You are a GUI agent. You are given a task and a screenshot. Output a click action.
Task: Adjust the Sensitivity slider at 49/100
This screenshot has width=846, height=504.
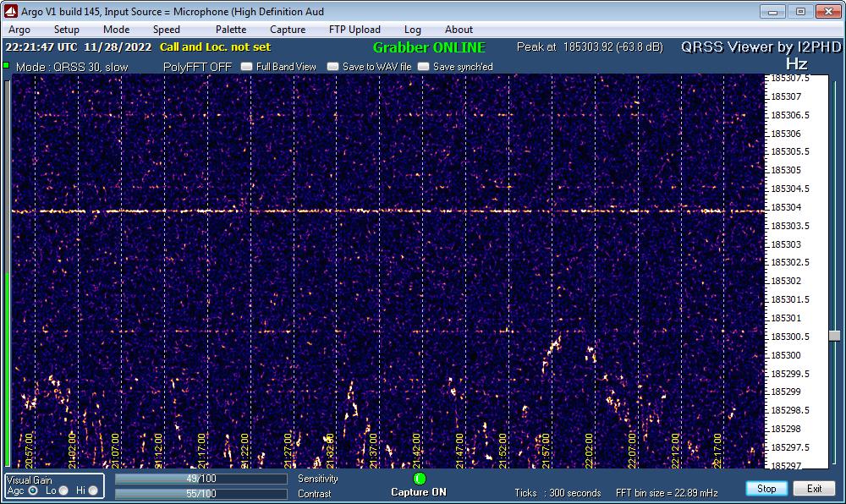click(x=201, y=479)
